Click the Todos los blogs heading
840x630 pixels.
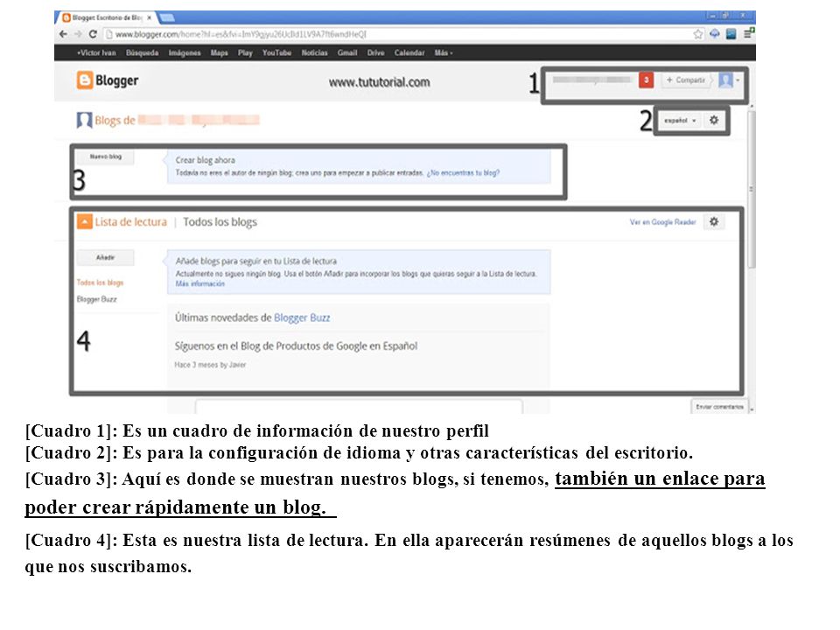tap(220, 221)
